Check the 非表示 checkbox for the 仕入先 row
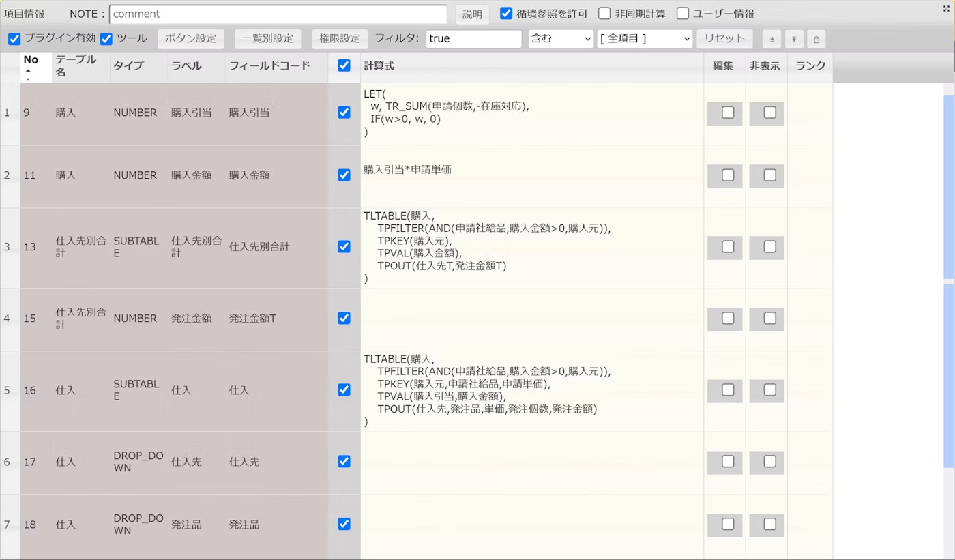The height and width of the screenshot is (560, 955). coord(769,461)
